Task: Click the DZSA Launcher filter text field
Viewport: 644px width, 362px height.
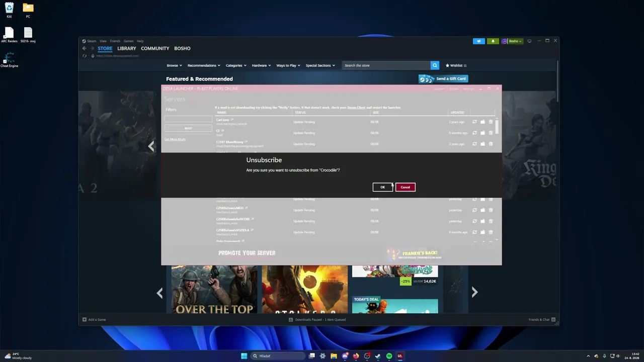Action: click(188, 119)
